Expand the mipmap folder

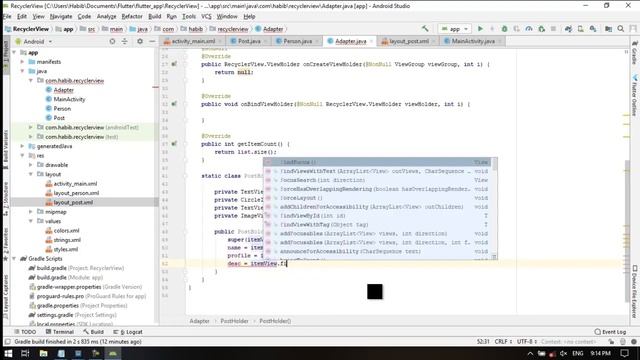point(31,212)
